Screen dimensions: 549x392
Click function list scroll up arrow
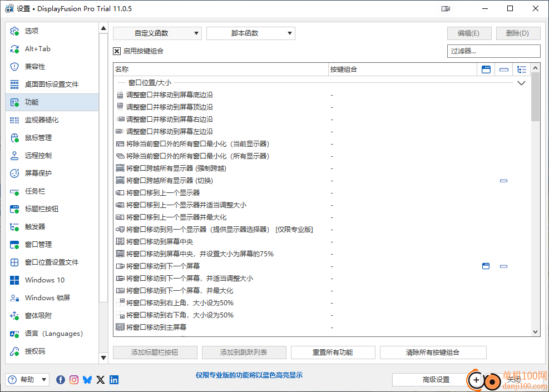pos(535,68)
